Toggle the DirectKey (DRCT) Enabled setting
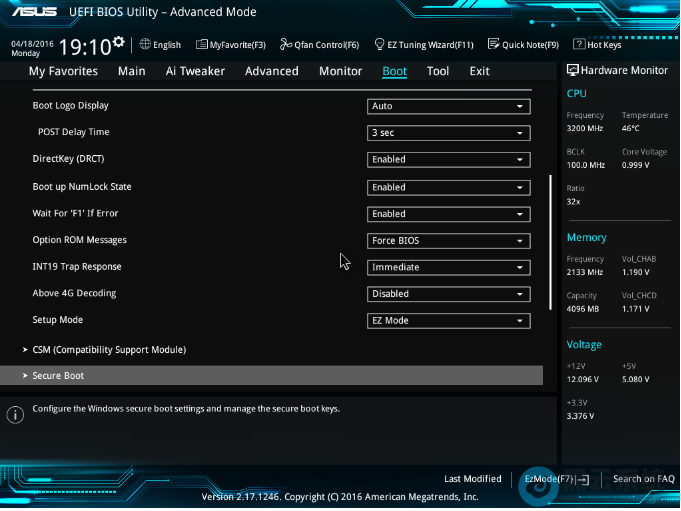Viewport: 681px width, 511px height. point(448,160)
